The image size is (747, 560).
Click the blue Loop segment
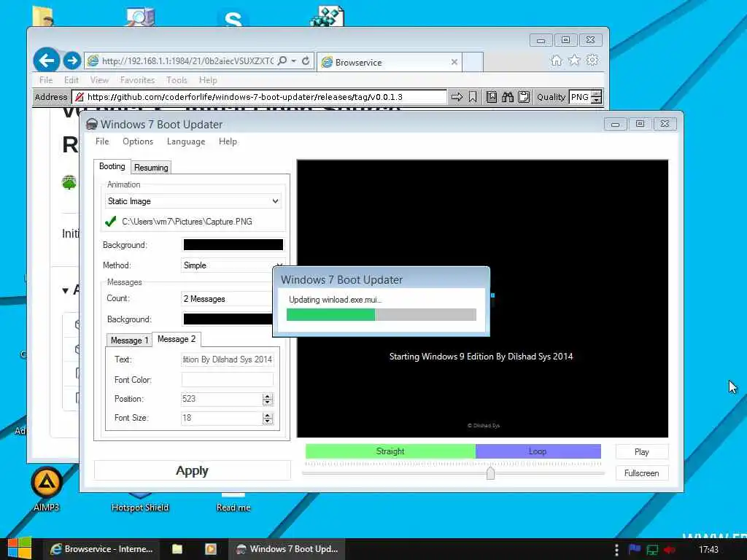[538, 451]
